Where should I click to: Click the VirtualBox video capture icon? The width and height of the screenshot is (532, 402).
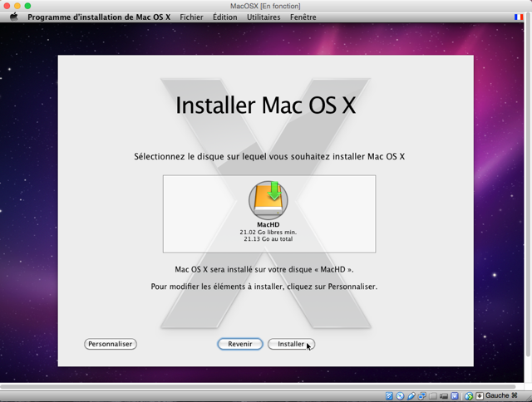tap(444, 396)
